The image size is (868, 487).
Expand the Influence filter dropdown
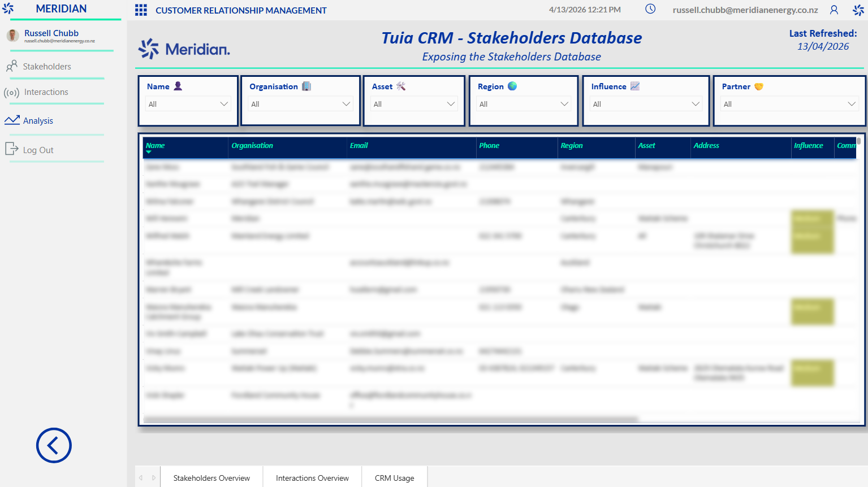pyautogui.click(x=646, y=104)
